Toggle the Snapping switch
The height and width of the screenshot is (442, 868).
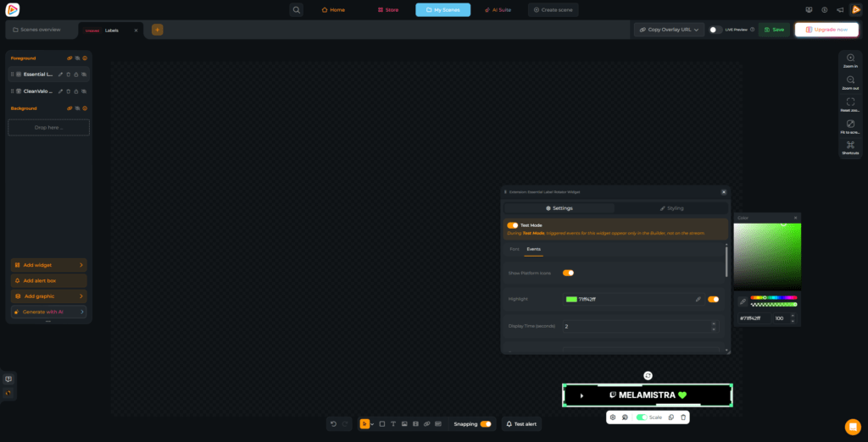pos(485,423)
